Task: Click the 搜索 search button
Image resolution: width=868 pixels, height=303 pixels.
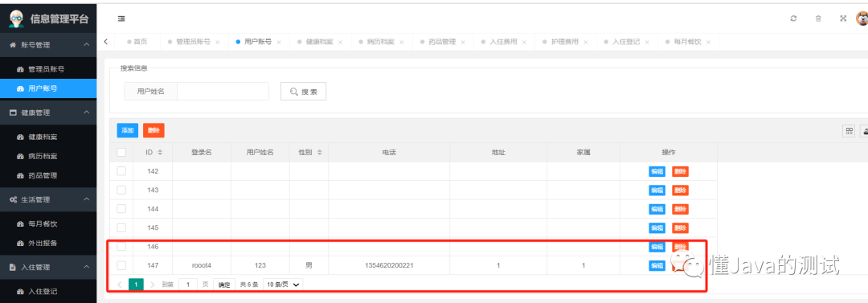Action: pyautogui.click(x=303, y=92)
